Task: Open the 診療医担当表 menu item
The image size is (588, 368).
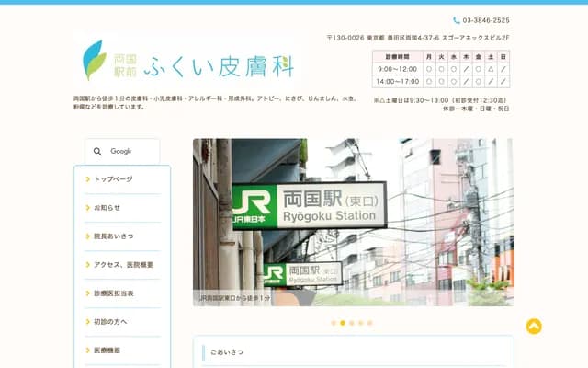Action: point(113,293)
